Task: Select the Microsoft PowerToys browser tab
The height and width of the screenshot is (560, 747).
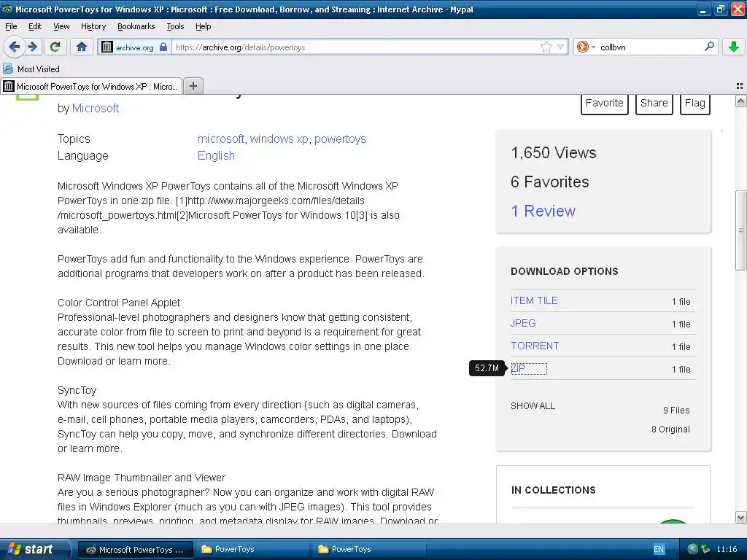Action: pyautogui.click(x=91, y=86)
